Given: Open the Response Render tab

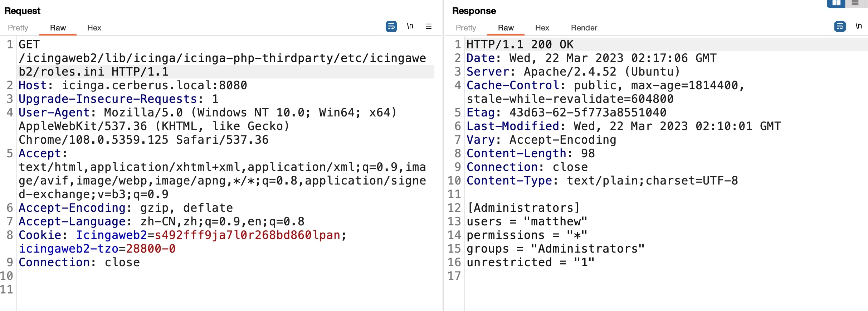Looking at the screenshot, I should point(584,28).
